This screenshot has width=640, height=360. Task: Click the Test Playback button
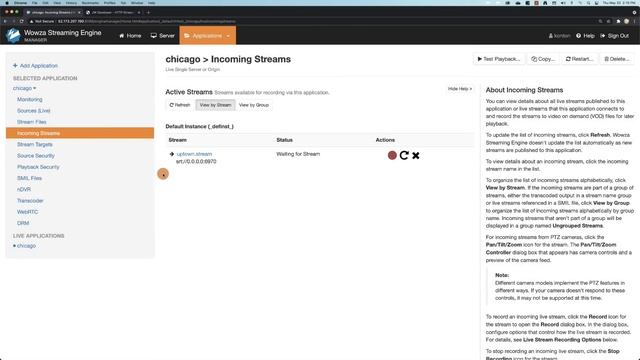tap(498, 59)
